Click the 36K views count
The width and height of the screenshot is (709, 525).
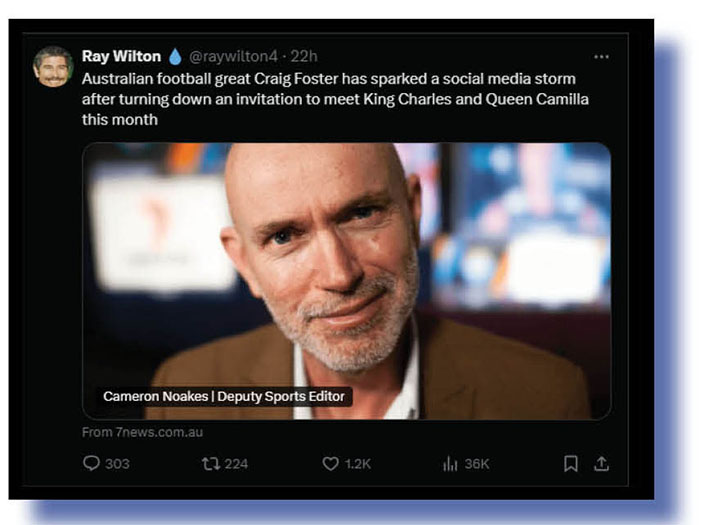[x=477, y=464]
